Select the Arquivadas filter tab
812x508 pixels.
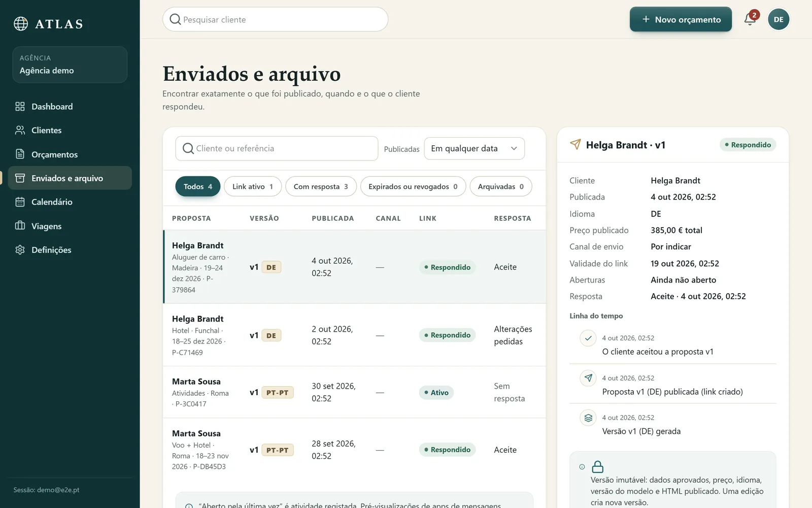point(501,186)
